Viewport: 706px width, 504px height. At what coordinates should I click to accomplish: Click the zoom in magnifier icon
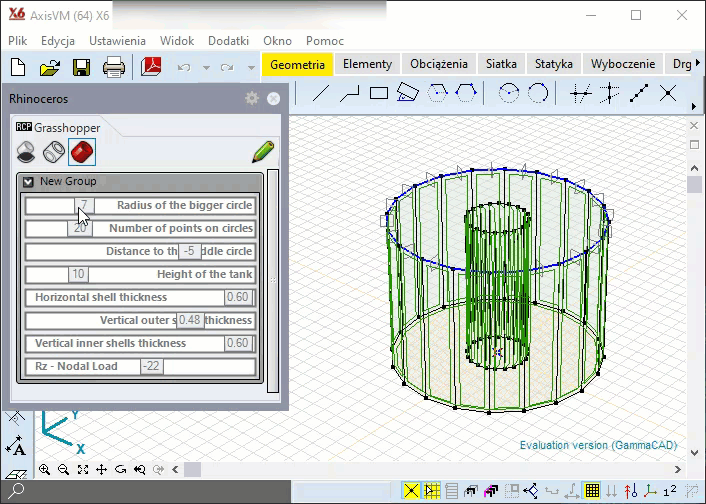coord(45,469)
